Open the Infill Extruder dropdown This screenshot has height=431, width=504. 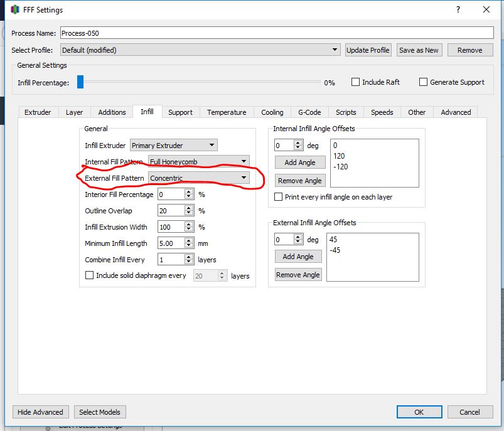[174, 146]
